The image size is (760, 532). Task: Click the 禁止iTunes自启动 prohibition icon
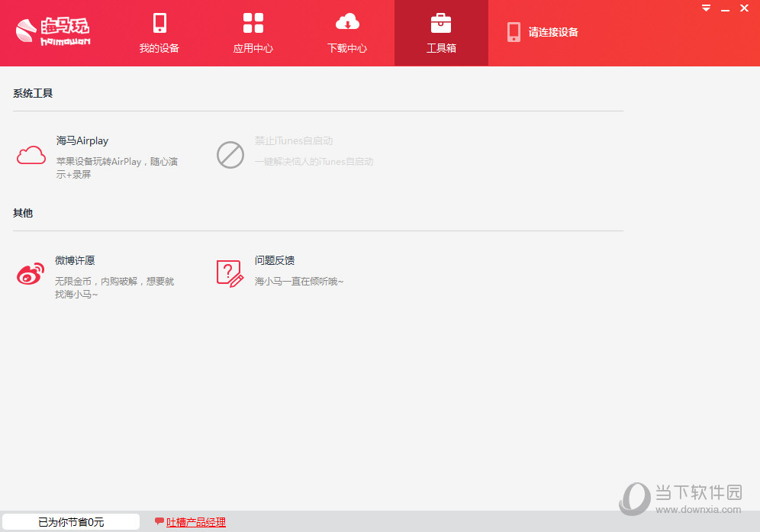coord(230,155)
